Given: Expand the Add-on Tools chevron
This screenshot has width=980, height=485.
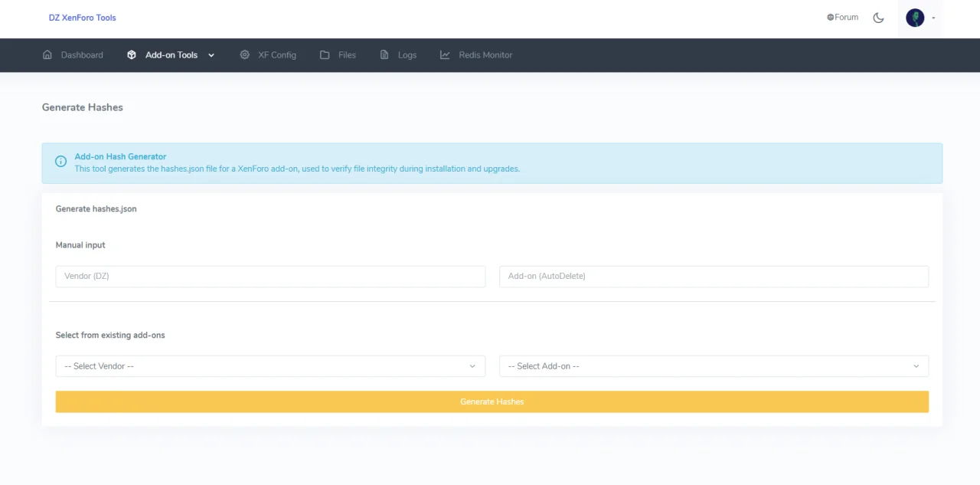Looking at the screenshot, I should point(211,55).
